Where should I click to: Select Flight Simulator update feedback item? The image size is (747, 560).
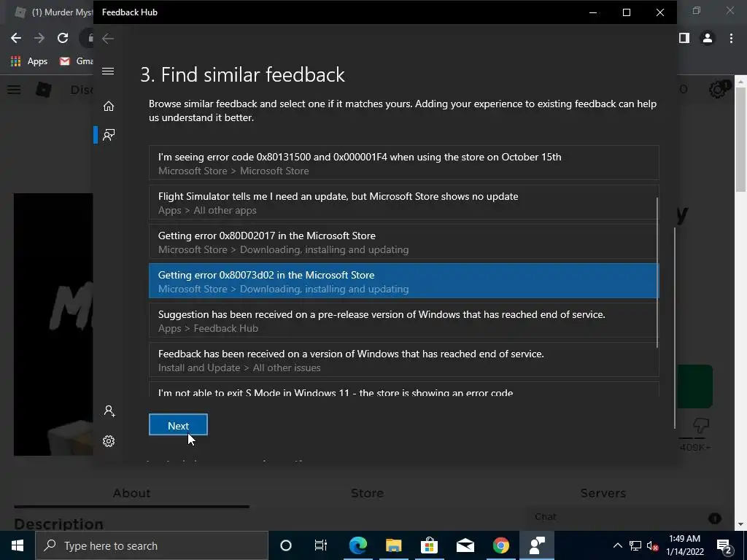(x=404, y=203)
